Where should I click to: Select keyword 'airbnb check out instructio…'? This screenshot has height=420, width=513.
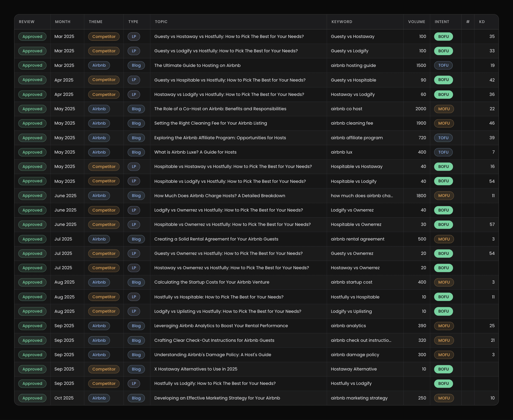[x=361, y=340]
